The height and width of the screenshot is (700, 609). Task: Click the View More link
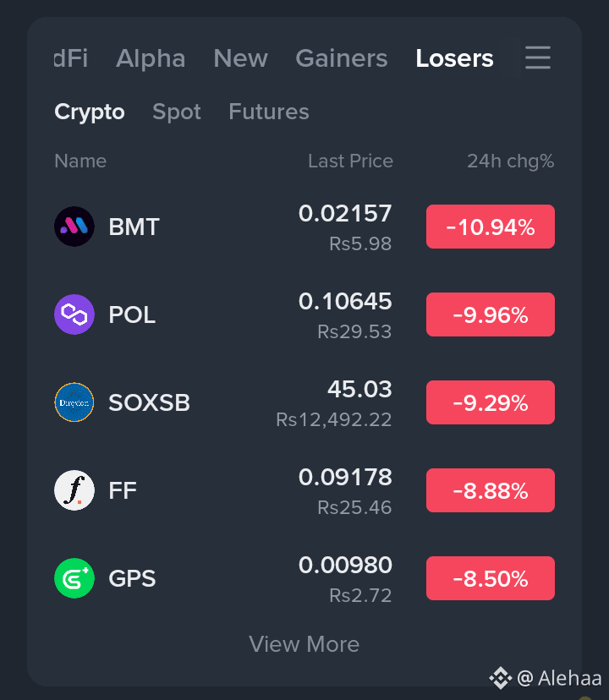(x=304, y=644)
